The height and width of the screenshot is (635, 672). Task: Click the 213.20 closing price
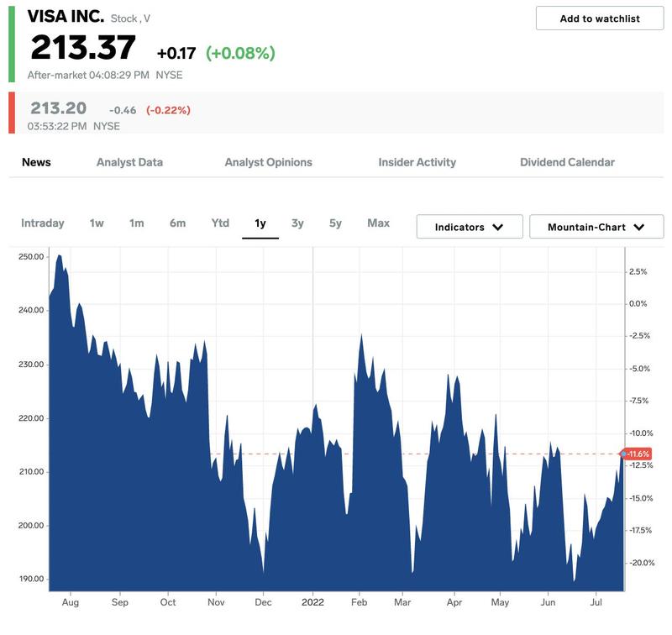click(58, 108)
